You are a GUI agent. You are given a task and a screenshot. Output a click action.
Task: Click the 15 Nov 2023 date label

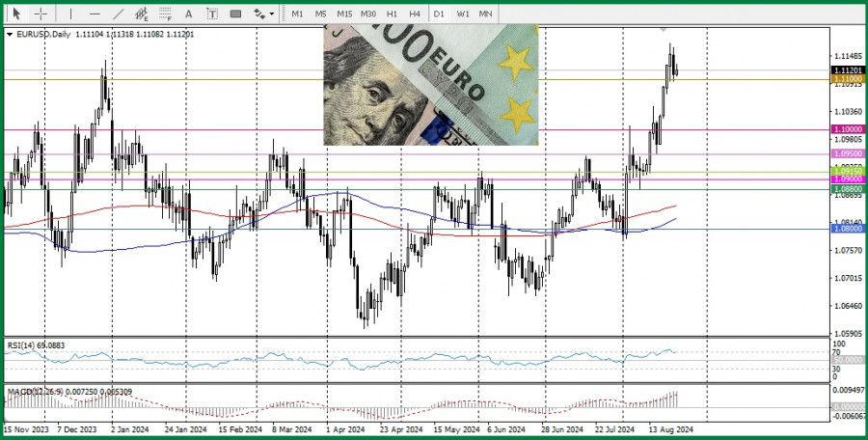click(x=26, y=429)
